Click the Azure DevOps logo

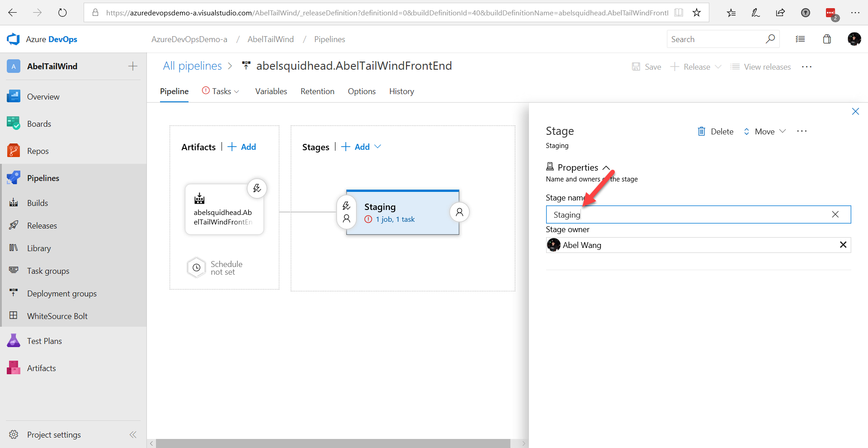pos(14,39)
